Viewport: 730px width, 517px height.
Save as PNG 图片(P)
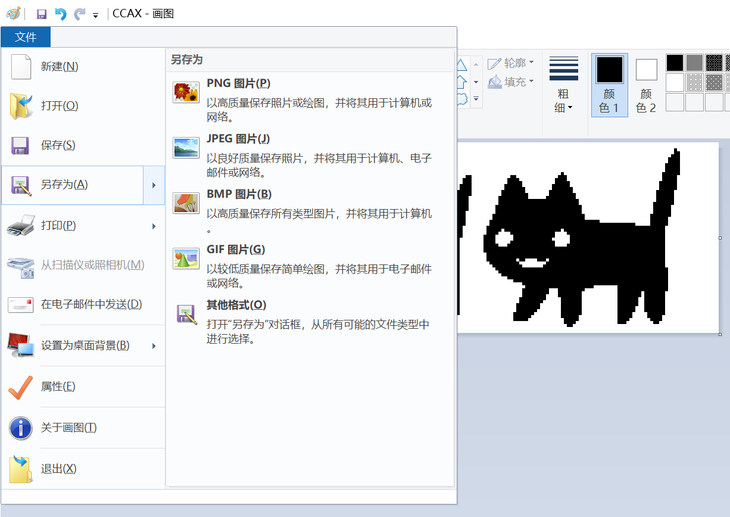point(310,99)
